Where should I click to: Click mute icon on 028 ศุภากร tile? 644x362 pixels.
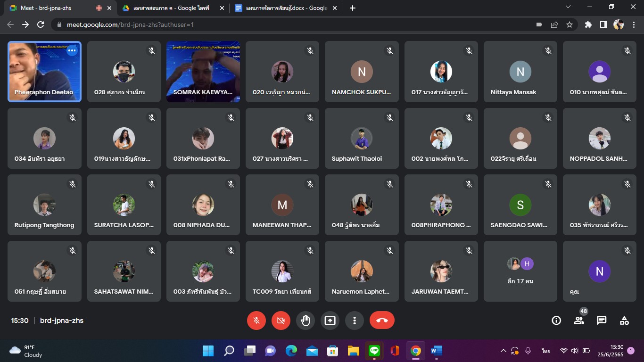pos(152,51)
